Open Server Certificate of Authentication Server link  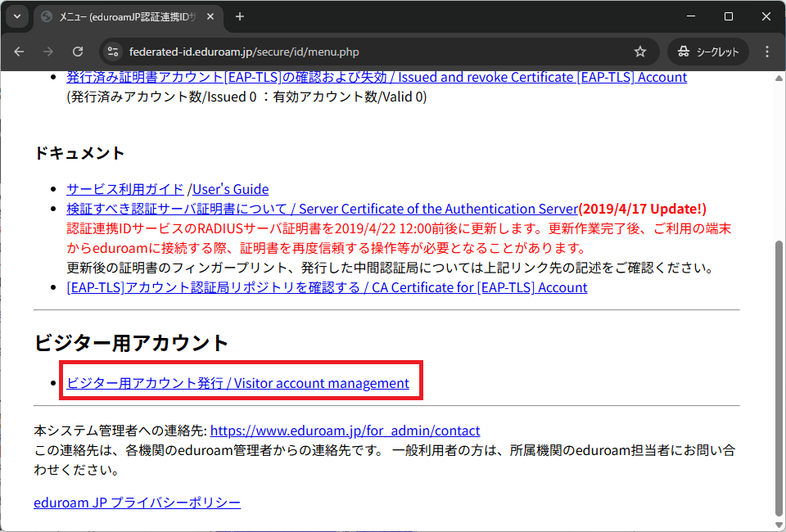323,209
